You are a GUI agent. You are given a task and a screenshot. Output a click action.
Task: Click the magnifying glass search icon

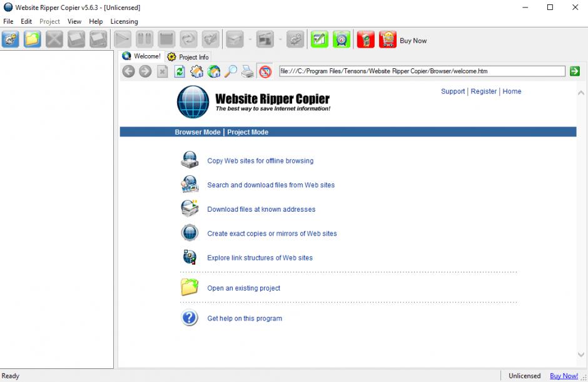click(231, 71)
